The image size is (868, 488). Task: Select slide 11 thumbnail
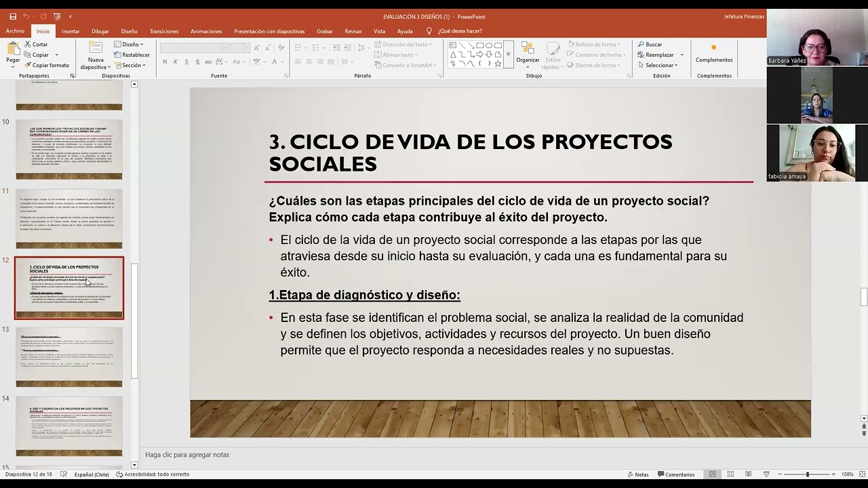pos(69,218)
